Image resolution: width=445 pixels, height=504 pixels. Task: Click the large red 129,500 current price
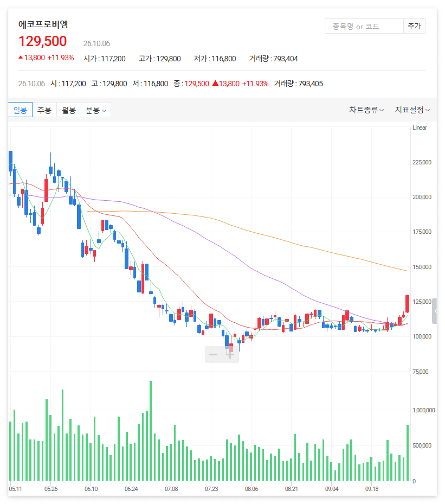click(43, 41)
